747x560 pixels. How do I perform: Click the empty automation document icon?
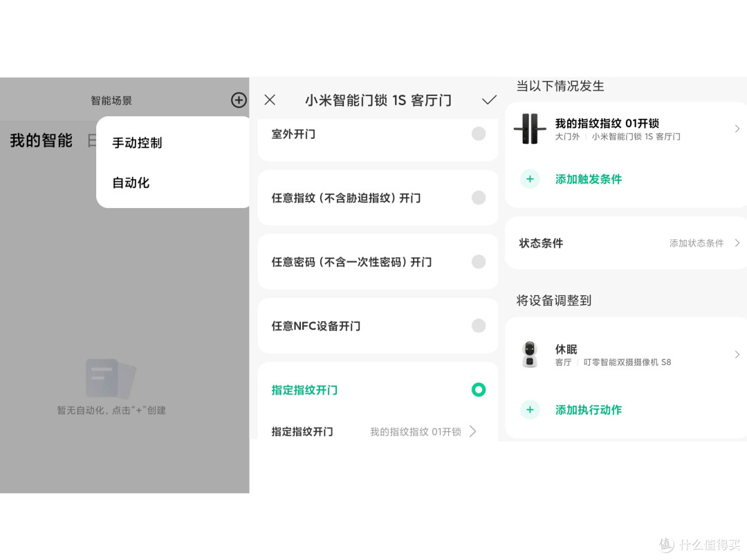click(x=111, y=379)
